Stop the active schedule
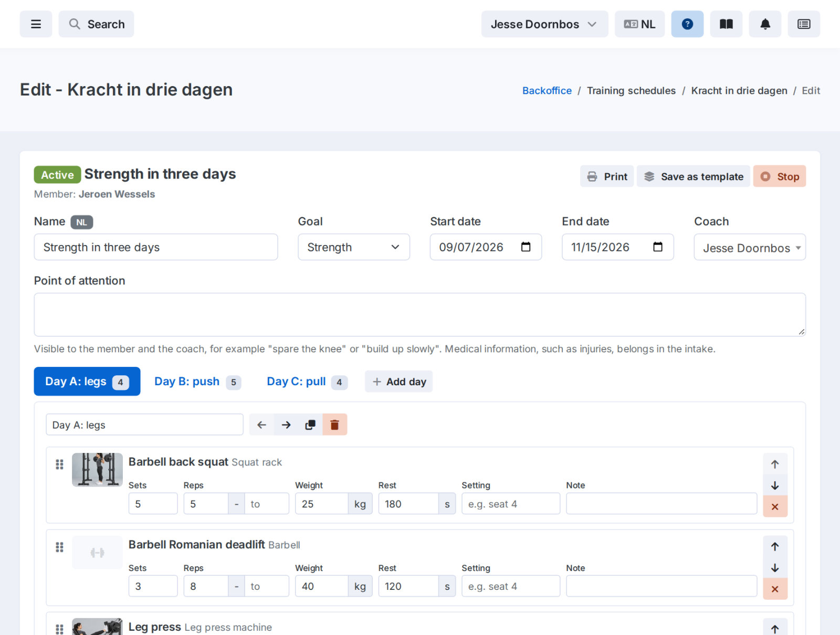 pos(780,176)
